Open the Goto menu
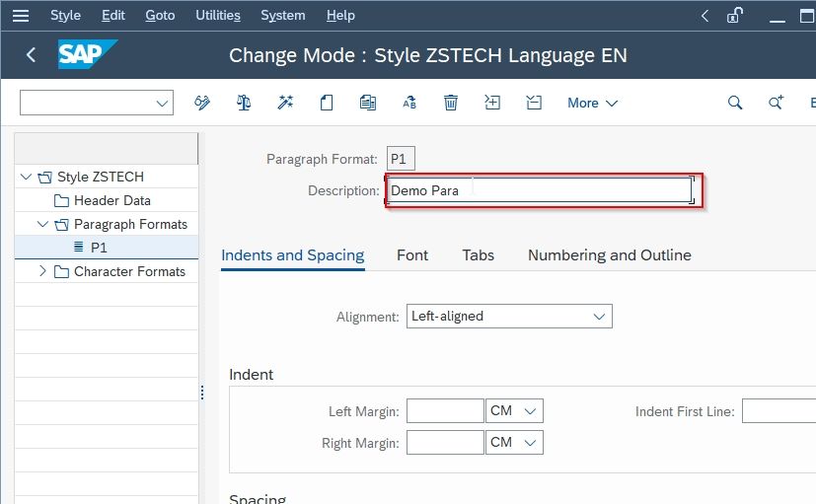This screenshot has width=816, height=504. 160,16
